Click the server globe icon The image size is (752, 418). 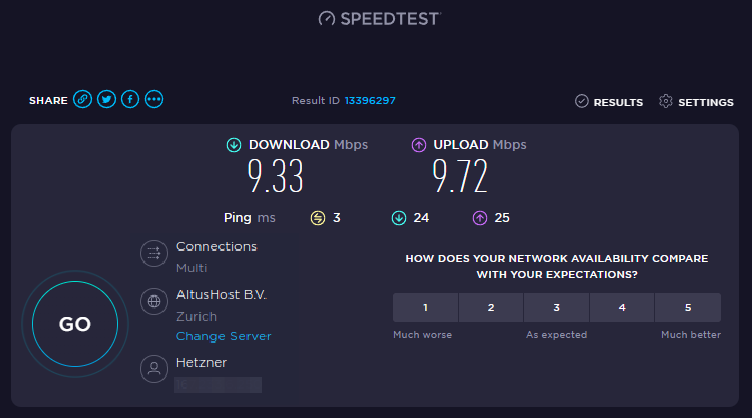(154, 300)
